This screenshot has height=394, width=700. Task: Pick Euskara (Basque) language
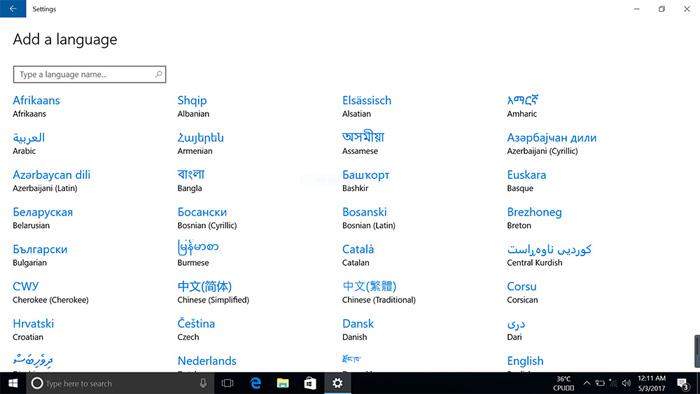tap(526, 181)
